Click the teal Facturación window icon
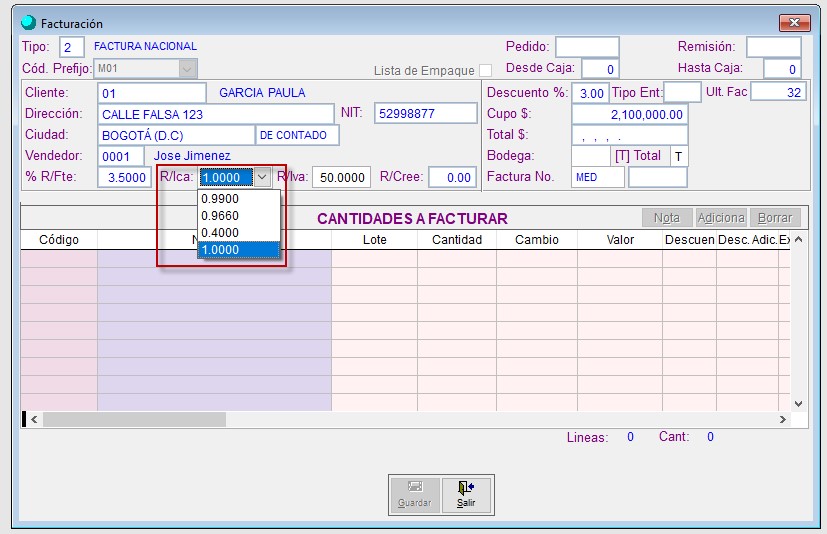 tap(28, 23)
